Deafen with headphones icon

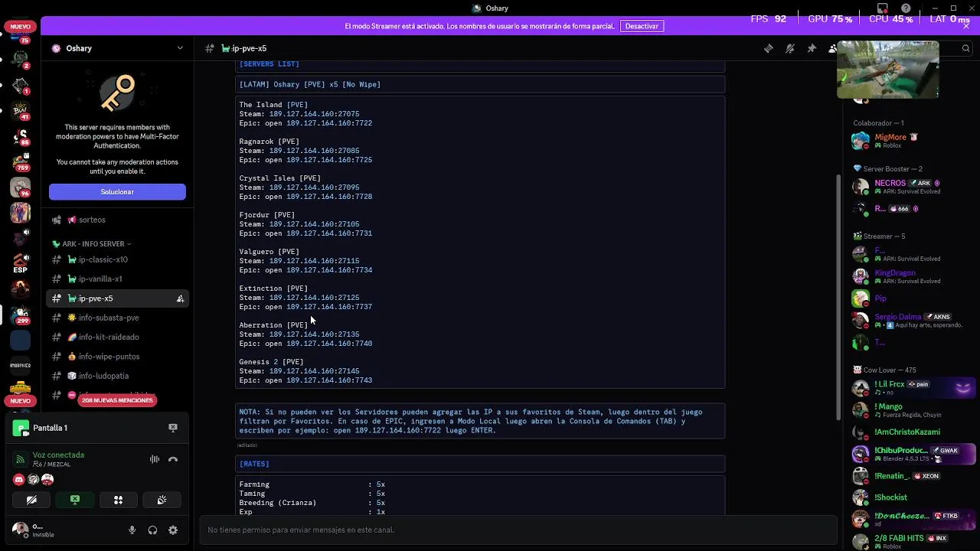tap(152, 530)
